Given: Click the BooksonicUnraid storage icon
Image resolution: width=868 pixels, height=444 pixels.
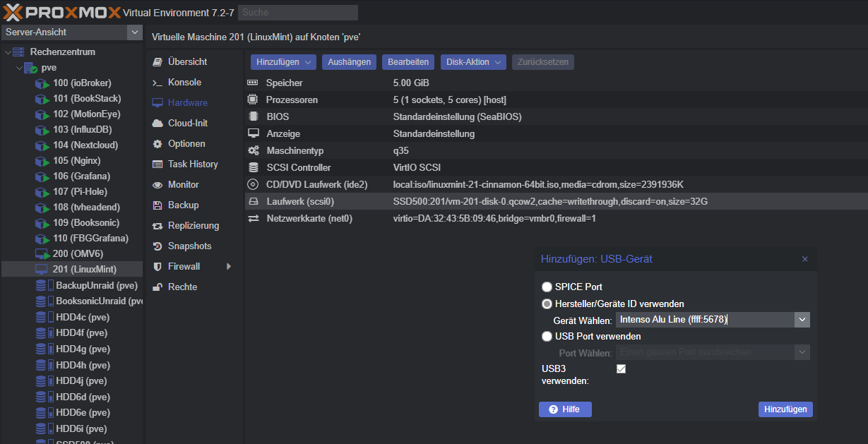Looking at the screenshot, I should click(44, 301).
